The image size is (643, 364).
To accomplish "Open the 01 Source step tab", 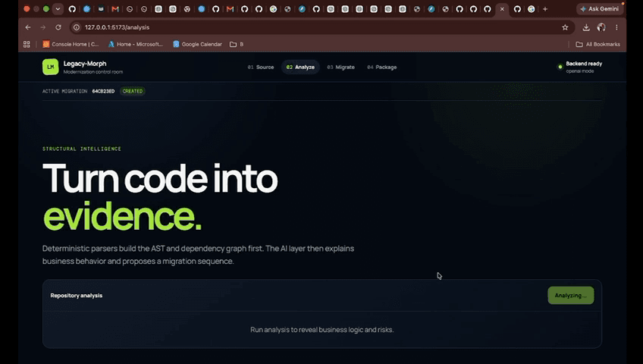I will tap(261, 67).
